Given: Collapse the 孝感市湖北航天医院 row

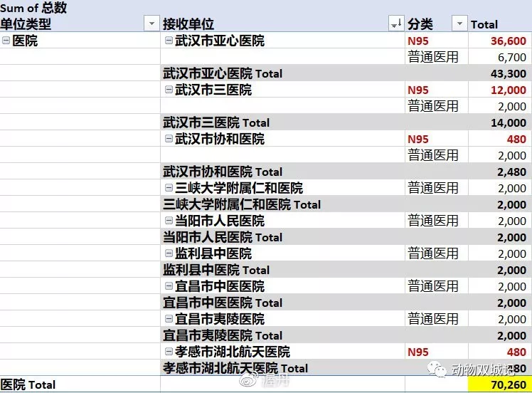Looking at the screenshot, I should [169, 352].
